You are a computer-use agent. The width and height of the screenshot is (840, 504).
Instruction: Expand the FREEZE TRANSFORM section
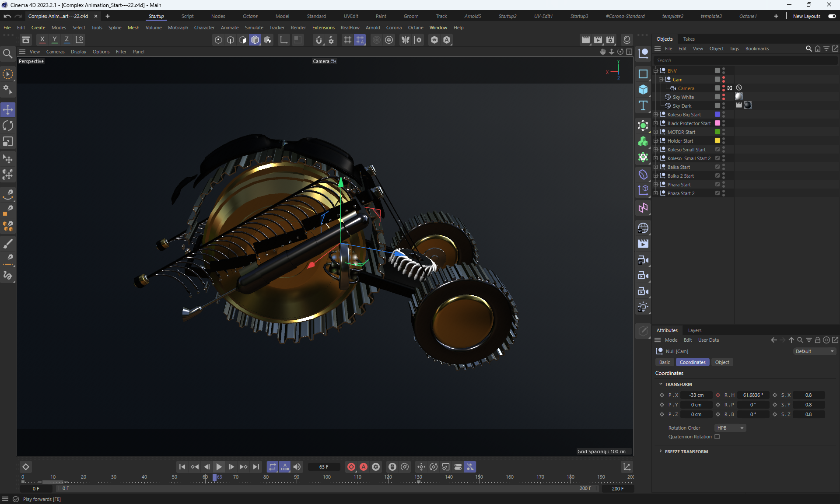click(661, 451)
